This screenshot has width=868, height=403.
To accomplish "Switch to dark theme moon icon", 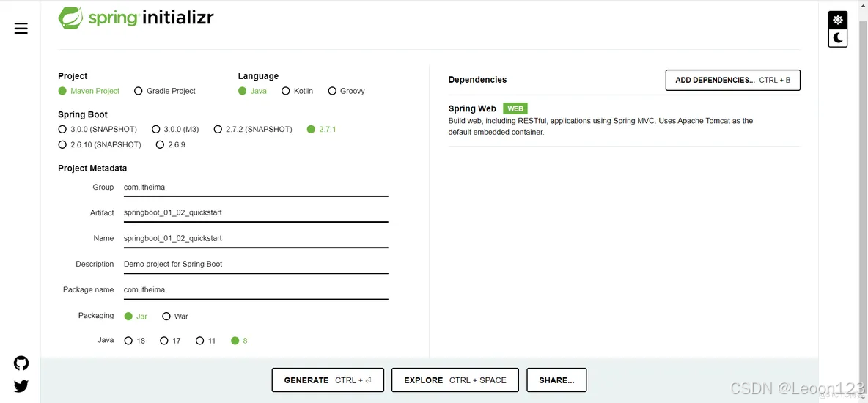I will (x=837, y=37).
